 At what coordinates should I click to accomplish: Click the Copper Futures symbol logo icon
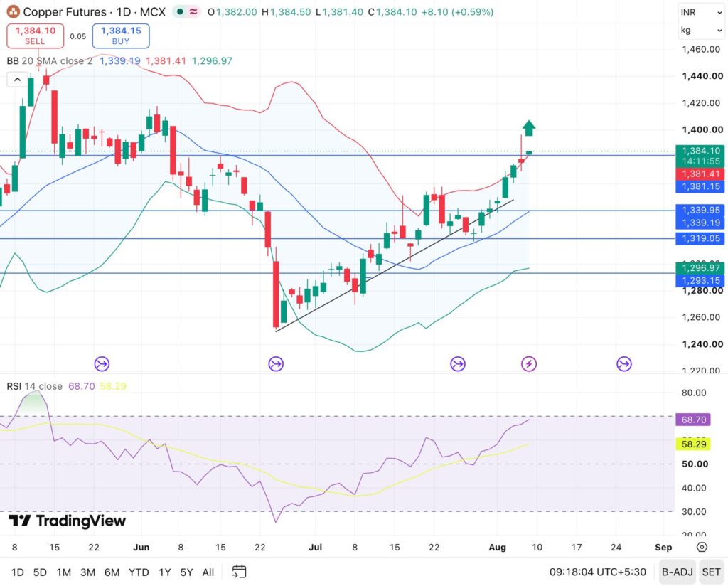13,11
